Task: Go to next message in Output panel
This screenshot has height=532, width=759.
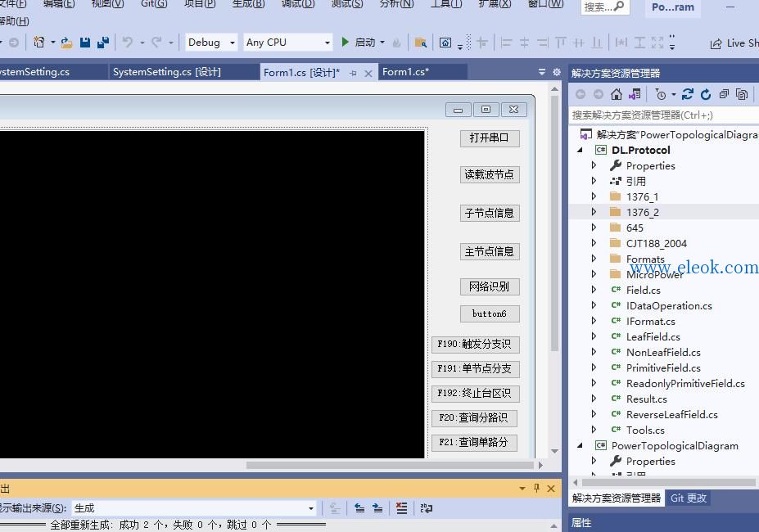Action: [x=377, y=507]
